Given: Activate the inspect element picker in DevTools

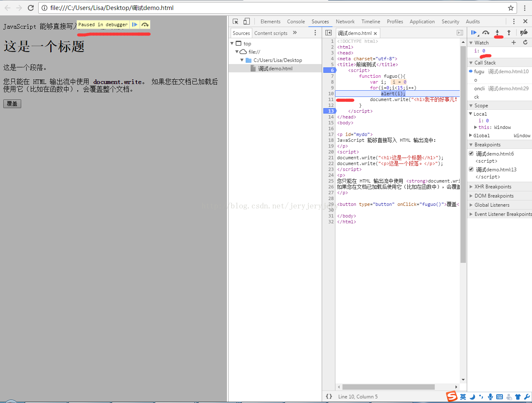Looking at the screenshot, I should pyautogui.click(x=236, y=21).
